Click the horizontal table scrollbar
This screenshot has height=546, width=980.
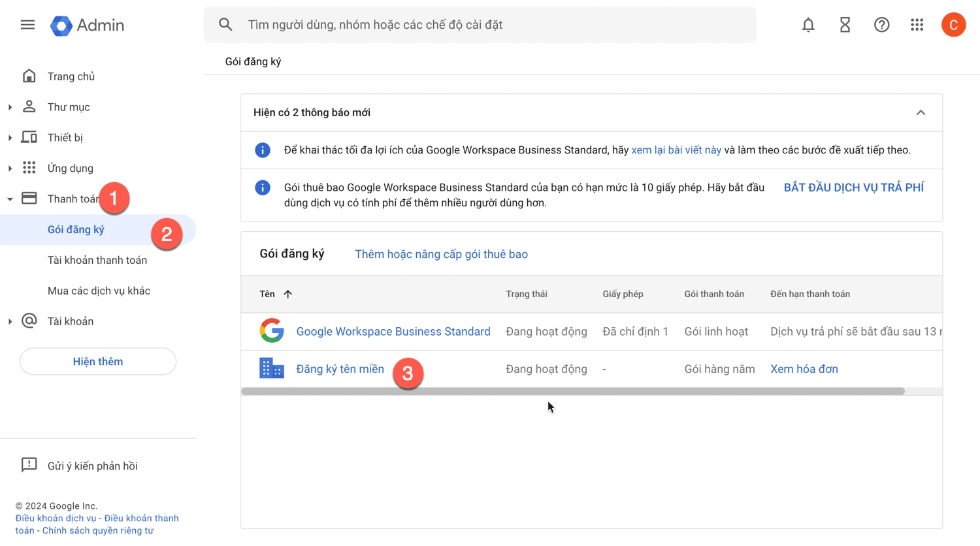572,391
